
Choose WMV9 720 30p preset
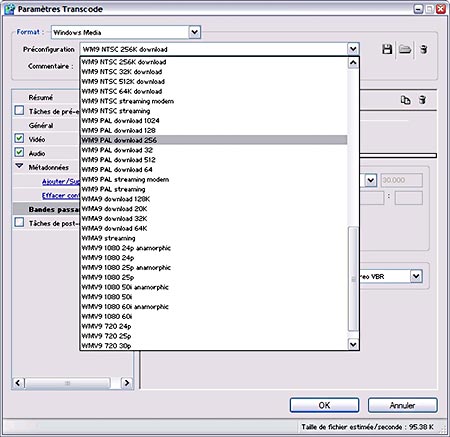[x=214, y=346]
